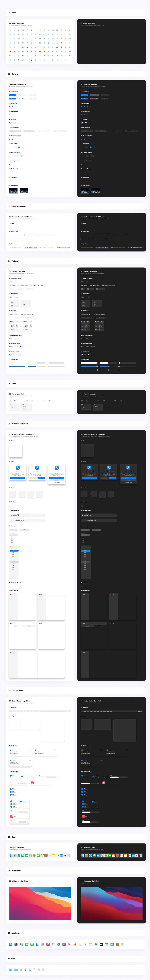Select the Apple TV icon in App Icons row

coord(101,944)
